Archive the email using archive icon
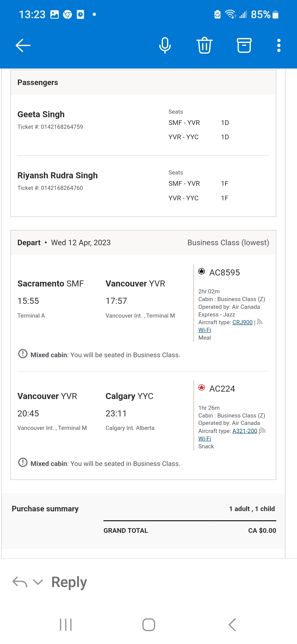This screenshot has height=644, width=297. pyautogui.click(x=244, y=45)
